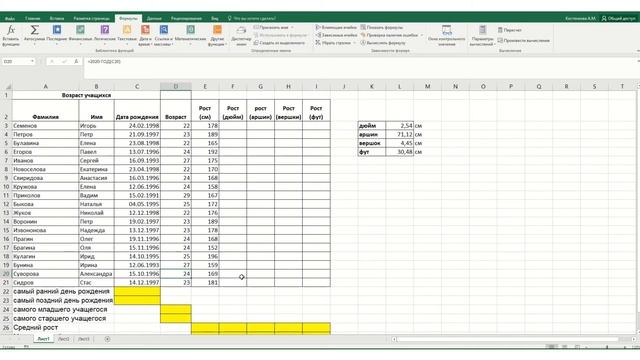This screenshot has width=640, height=360.
Task: Click the name Александра cell
Action: [x=96, y=274]
